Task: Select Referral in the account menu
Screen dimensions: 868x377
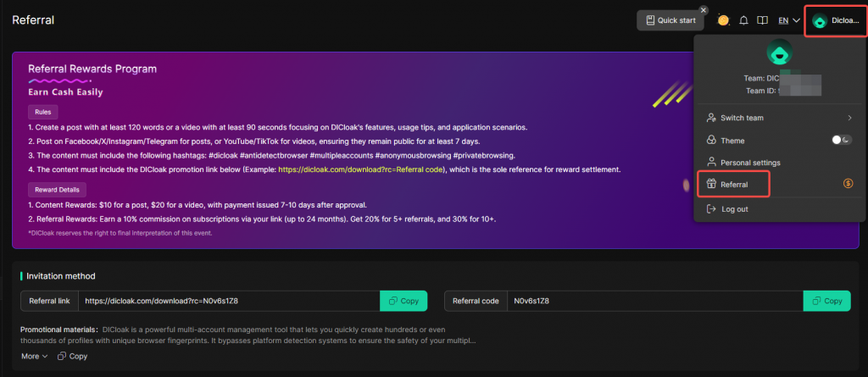Action: pos(733,183)
